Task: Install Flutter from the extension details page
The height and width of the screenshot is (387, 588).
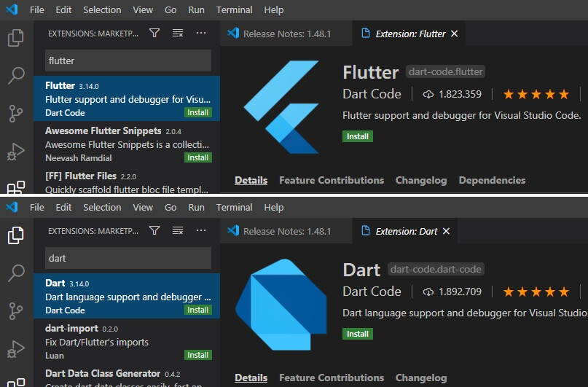Action: 357,136
